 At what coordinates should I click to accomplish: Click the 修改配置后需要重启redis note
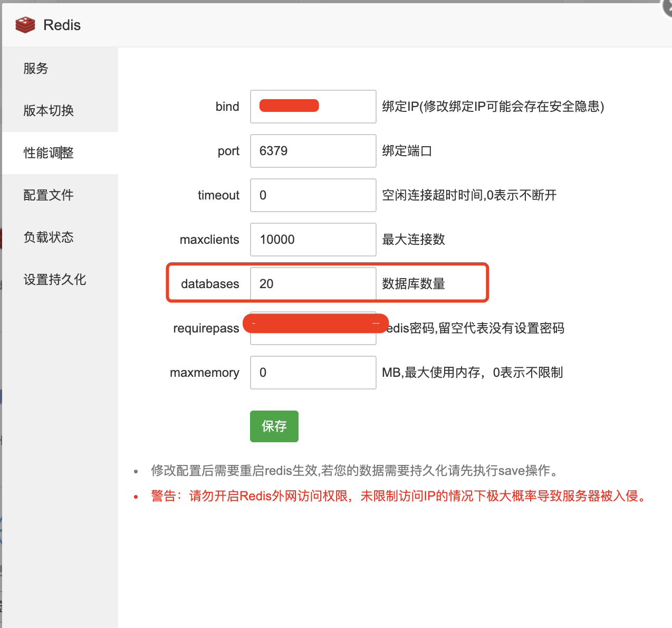click(355, 471)
